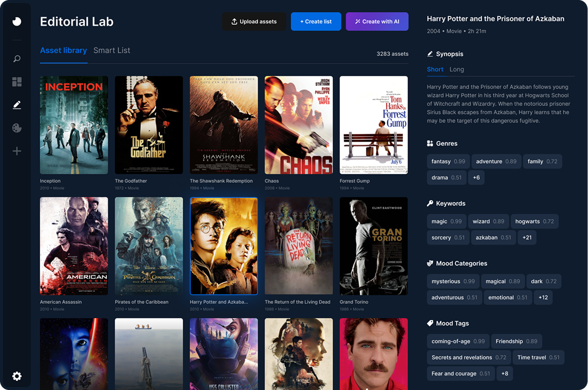Click the plus icon in the sidebar
Viewport: 588px width, 390px height.
(17, 151)
